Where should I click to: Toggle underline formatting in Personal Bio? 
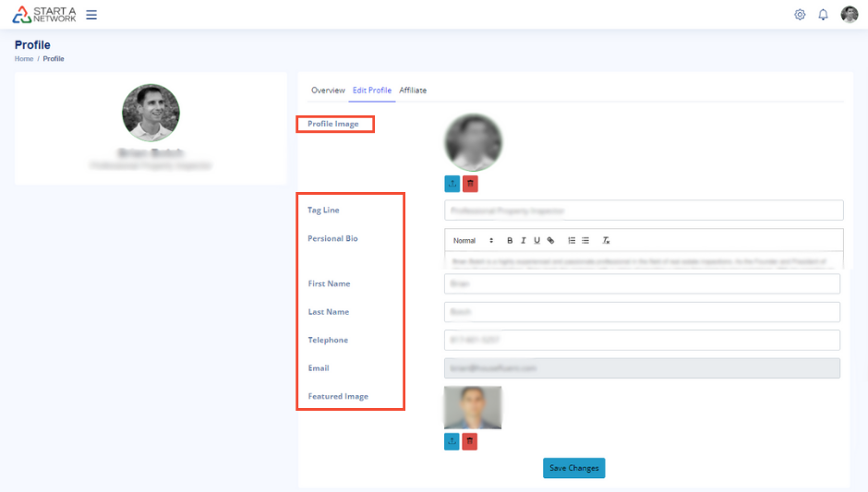coord(536,241)
